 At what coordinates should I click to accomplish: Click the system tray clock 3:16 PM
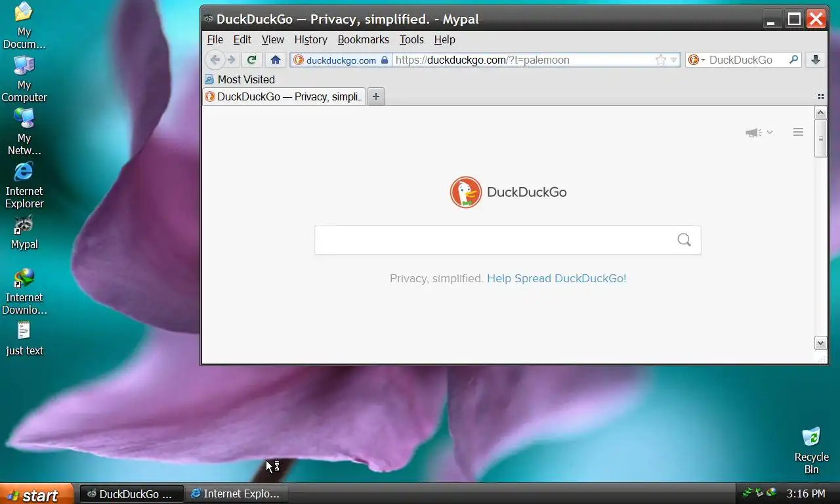[806, 493]
